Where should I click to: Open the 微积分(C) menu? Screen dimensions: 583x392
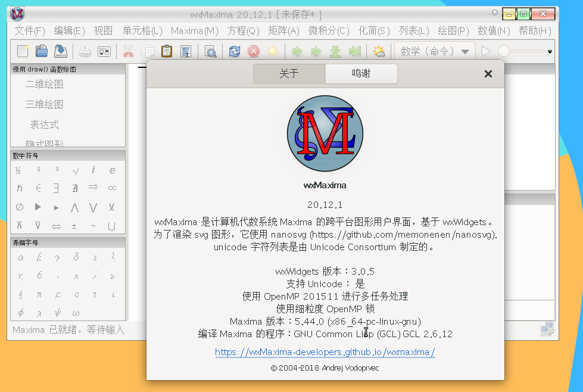(329, 30)
